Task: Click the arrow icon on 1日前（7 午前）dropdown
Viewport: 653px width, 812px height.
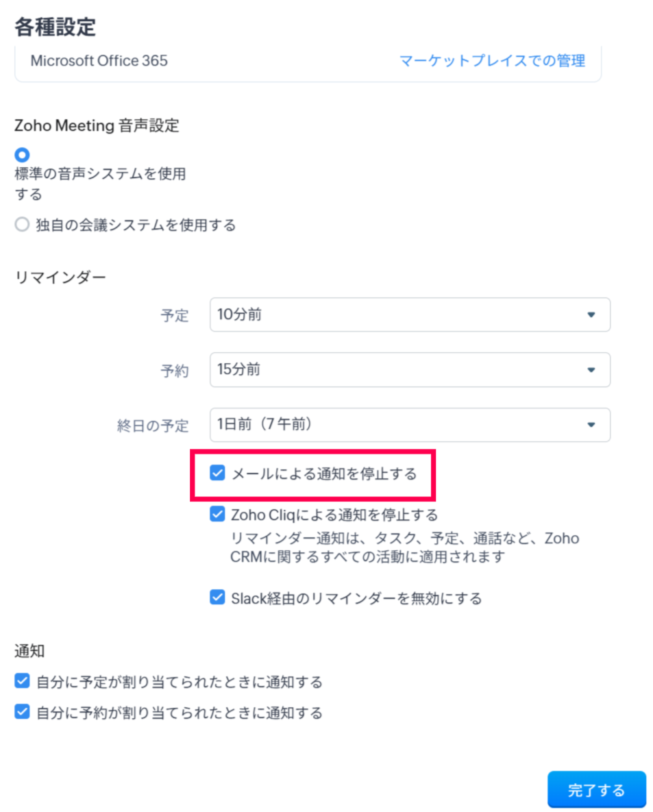Action: coord(591,425)
